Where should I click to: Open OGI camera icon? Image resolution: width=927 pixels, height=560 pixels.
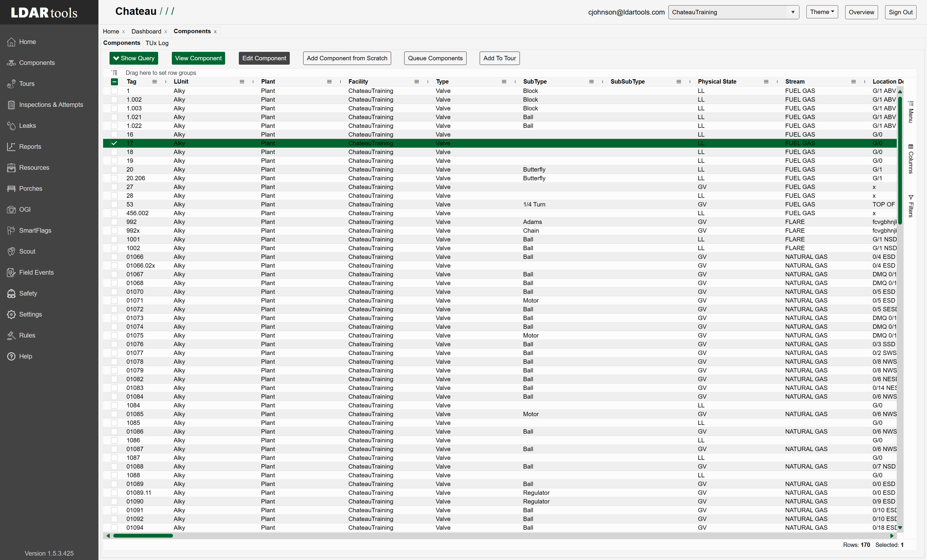pyautogui.click(x=11, y=209)
